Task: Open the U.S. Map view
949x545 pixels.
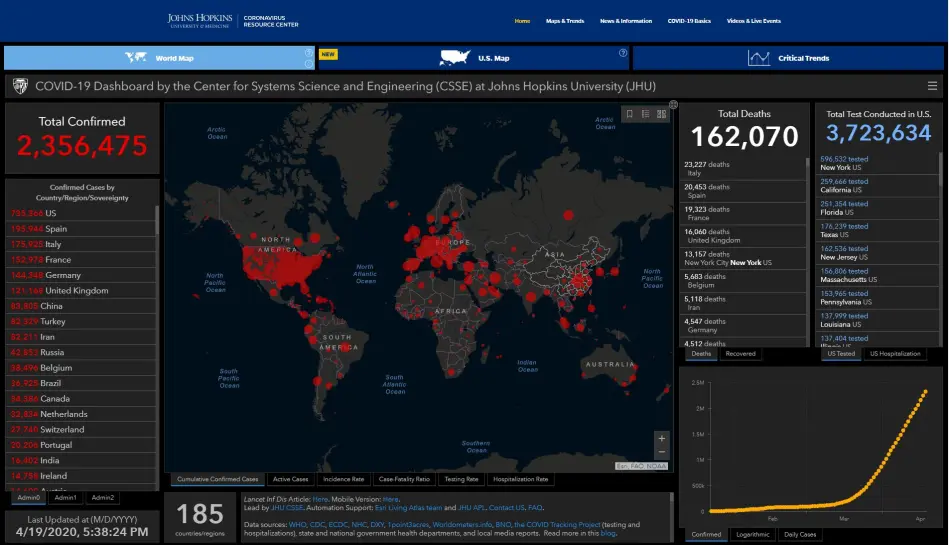Action: 474,58
